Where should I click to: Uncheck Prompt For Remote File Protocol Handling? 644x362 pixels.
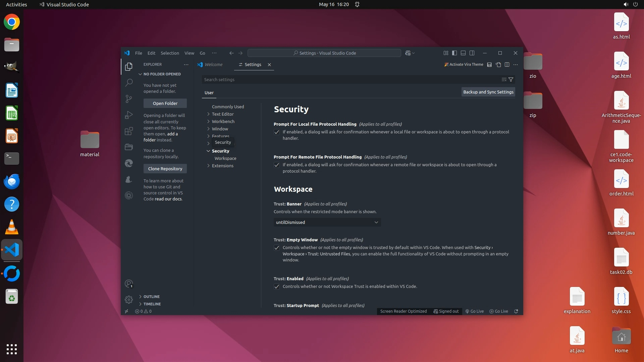click(277, 165)
